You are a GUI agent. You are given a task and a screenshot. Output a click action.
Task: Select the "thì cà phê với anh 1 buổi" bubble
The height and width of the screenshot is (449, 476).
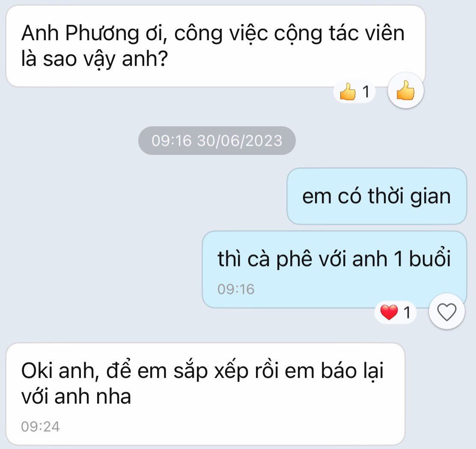pos(334,269)
